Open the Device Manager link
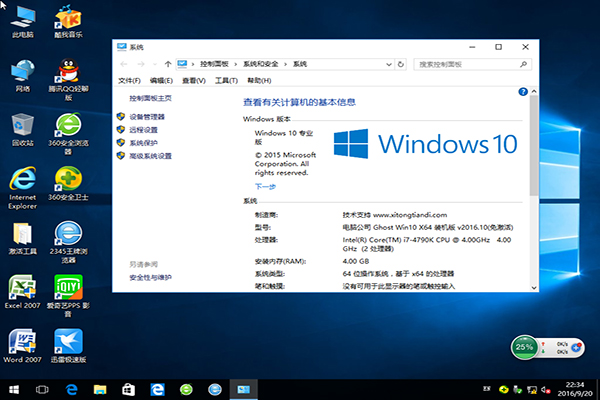 coord(147,117)
